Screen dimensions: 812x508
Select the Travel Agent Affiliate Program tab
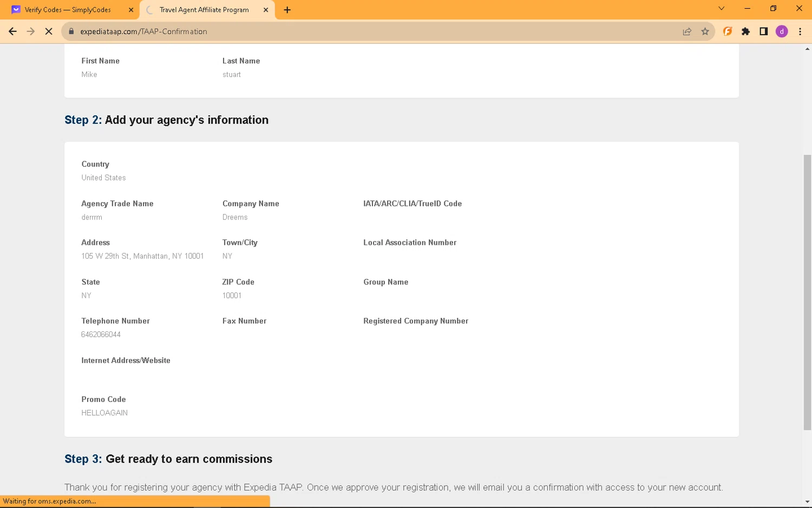(207, 10)
